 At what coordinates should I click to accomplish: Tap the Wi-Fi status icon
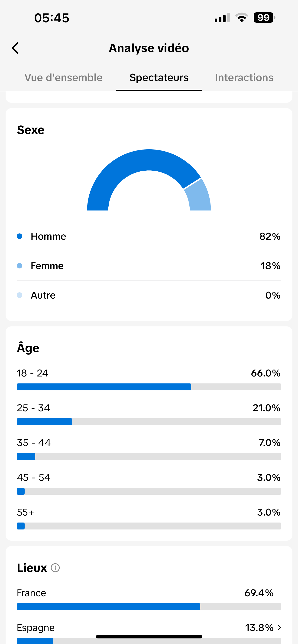tap(241, 17)
